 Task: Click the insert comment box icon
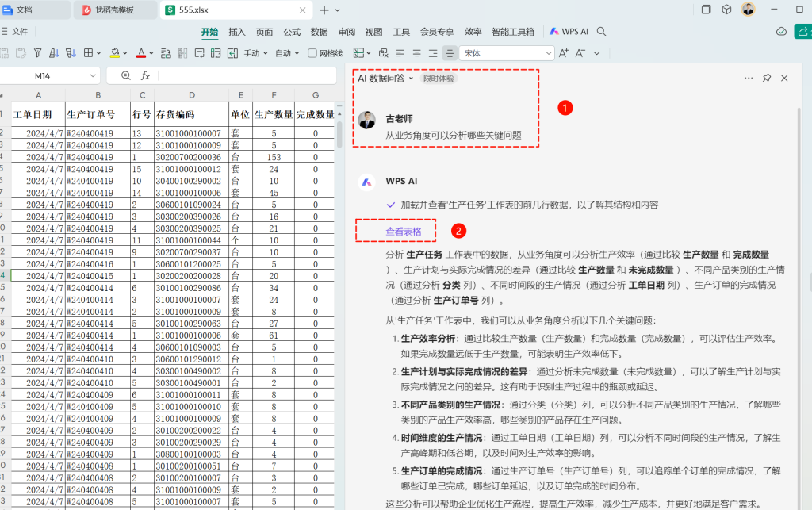point(199,53)
